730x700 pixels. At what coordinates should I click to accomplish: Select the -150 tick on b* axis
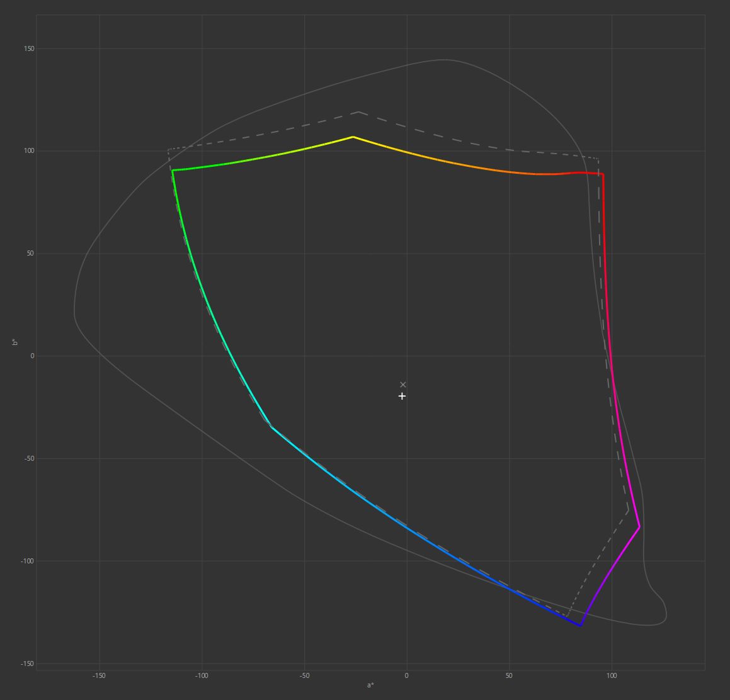tap(28, 663)
